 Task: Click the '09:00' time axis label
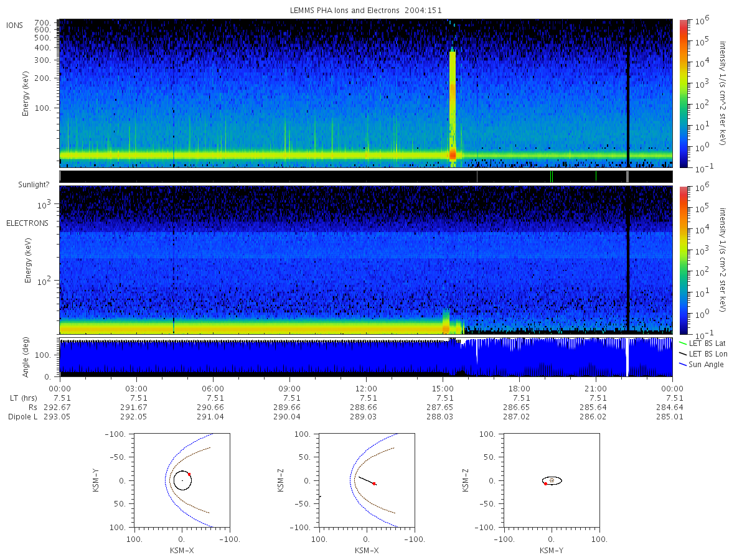coord(289,388)
